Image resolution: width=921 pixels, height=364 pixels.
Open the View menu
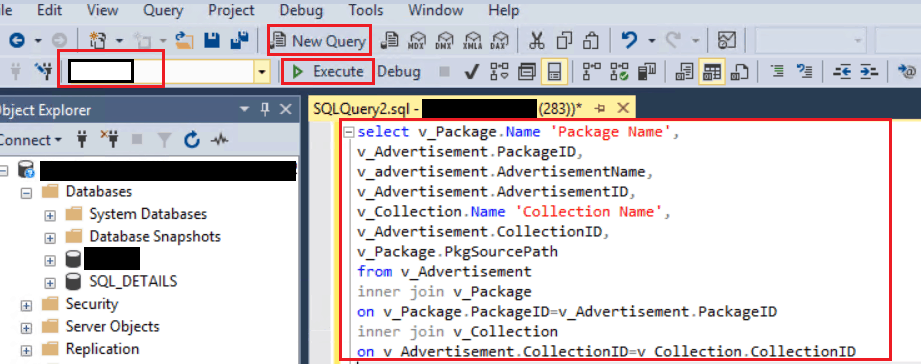[103, 10]
